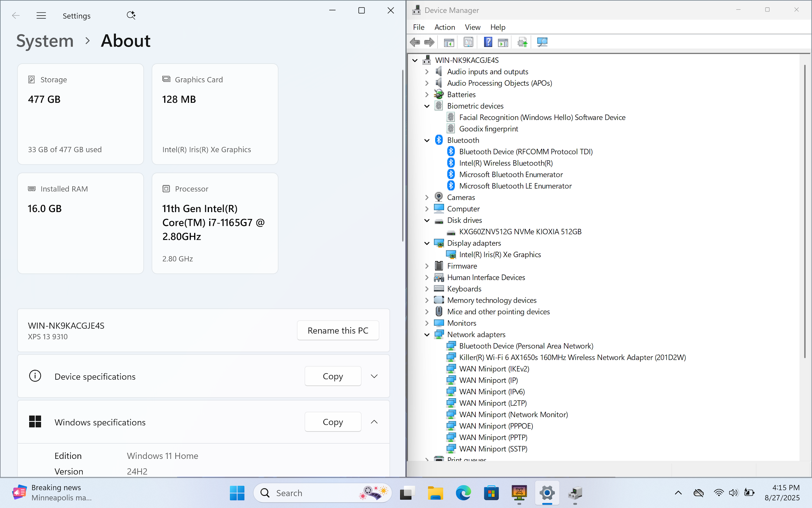Viewport: 812px width, 508px height.
Task: Open the Action menu in Device Manager
Action: (444, 27)
